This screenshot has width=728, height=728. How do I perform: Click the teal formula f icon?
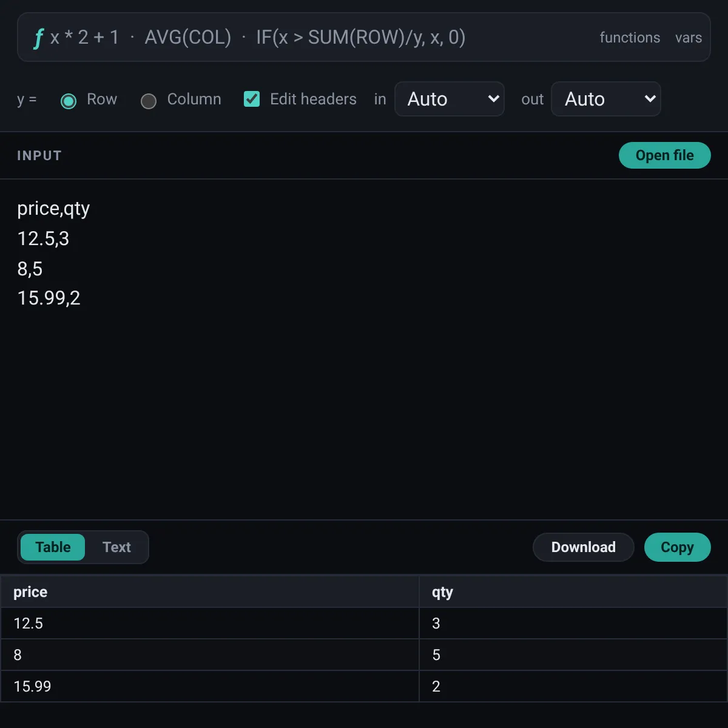click(x=38, y=38)
